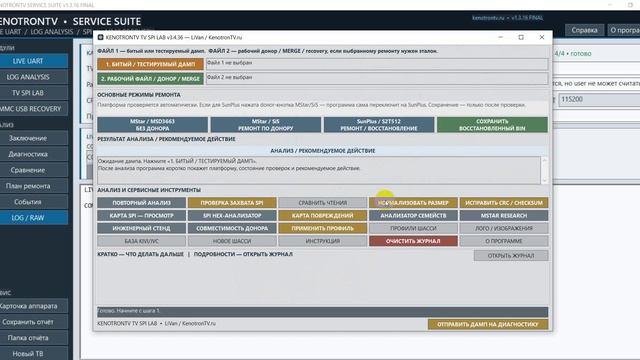Click '2. РАБОЧИЙ ФАЙЛ / ДОНОР / MERGE' button
Viewport: 640px width, 360px height.
(x=150, y=78)
